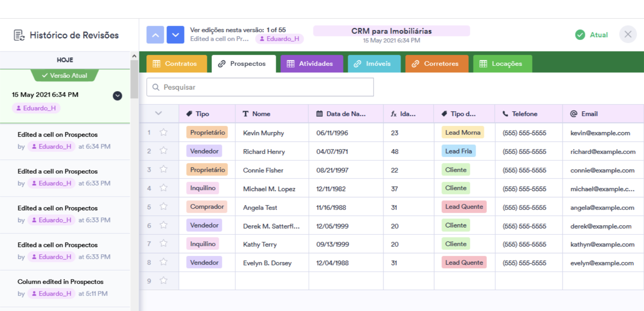Go to next edit with down arrow
Viewport: 644px width, 311px height.
(x=175, y=35)
